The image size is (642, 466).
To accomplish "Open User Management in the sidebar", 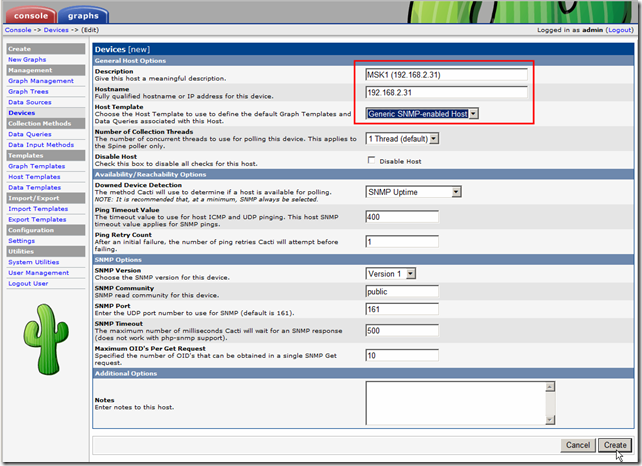I will [38, 272].
